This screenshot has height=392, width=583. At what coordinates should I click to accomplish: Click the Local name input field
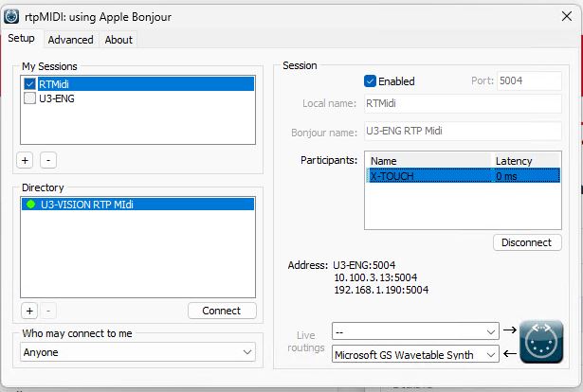462,103
